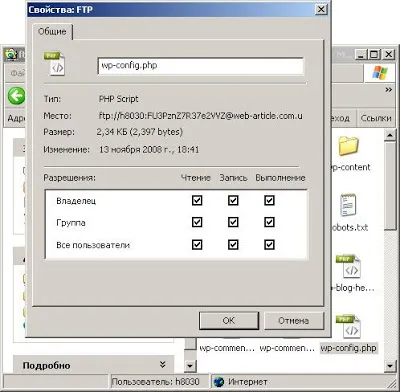The height and width of the screenshot is (392, 400).
Task: Click the Explorer scrollbar down arrow
Action: (390, 366)
